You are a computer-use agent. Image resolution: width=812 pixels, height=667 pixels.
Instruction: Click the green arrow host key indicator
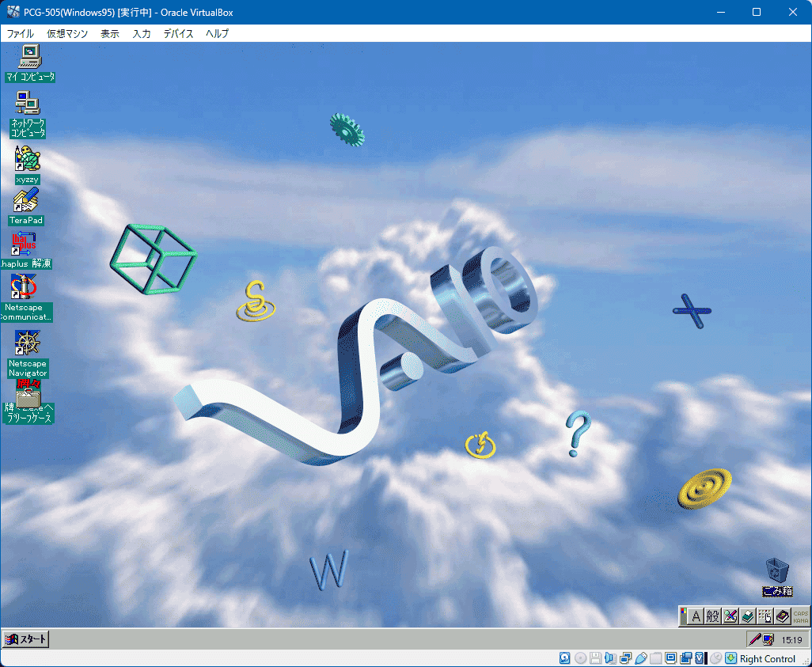click(x=730, y=658)
